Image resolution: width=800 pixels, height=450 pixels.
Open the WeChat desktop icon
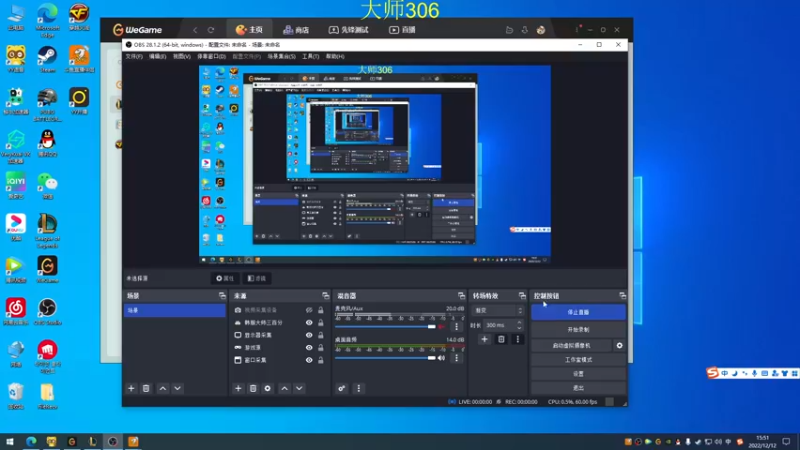tap(47, 186)
